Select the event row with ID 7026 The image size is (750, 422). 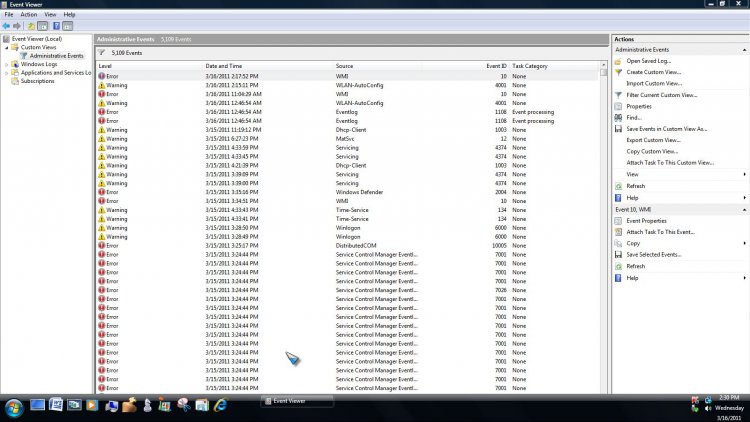[x=347, y=290]
